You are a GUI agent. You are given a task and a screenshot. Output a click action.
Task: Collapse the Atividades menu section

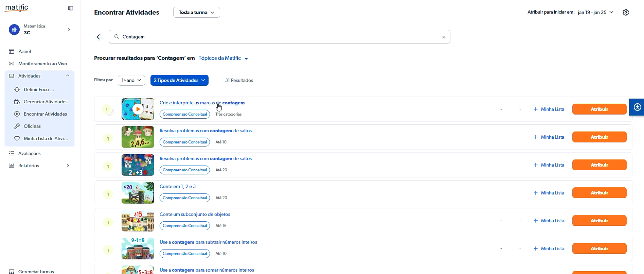(x=68, y=76)
